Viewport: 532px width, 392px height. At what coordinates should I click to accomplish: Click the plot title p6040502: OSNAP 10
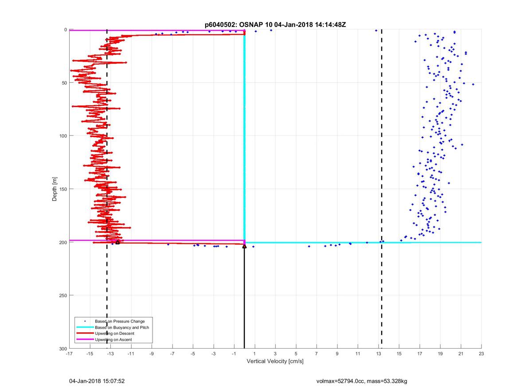tap(239, 25)
